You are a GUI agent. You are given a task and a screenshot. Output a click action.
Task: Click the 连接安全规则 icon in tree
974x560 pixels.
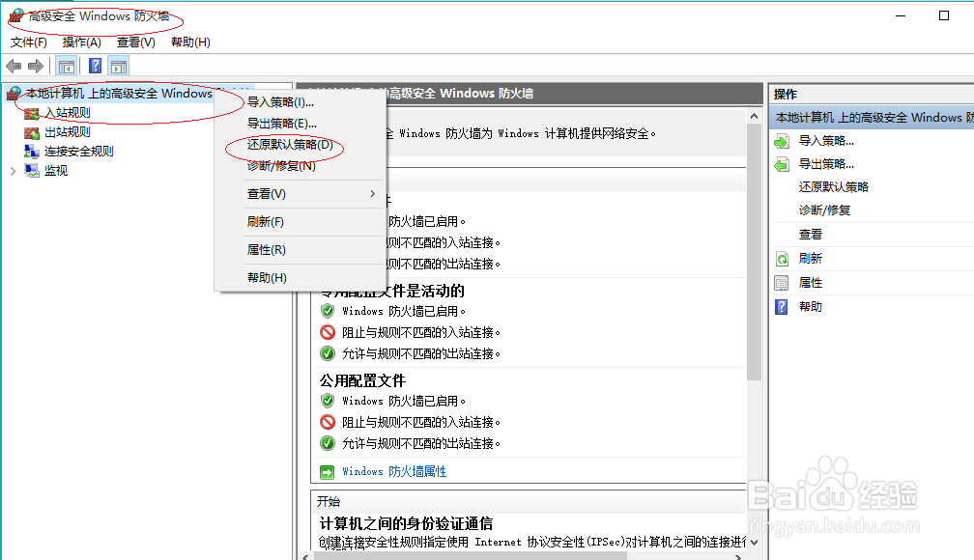click(x=32, y=152)
